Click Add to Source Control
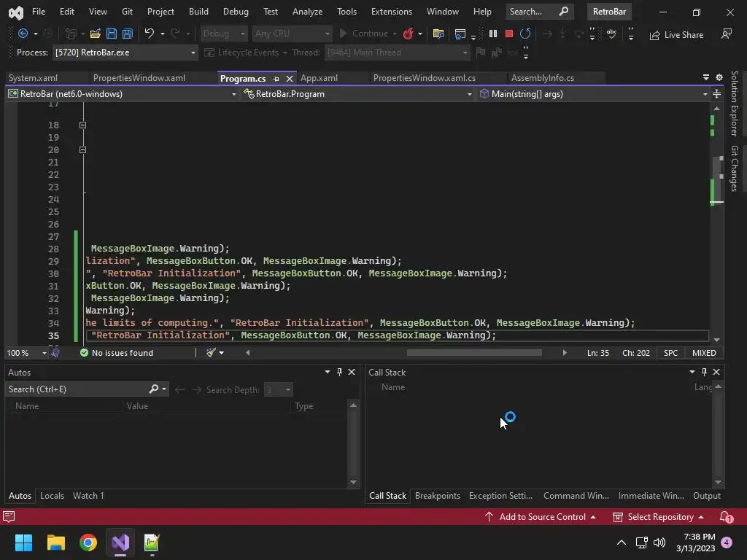747x560 pixels. click(541, 517)
